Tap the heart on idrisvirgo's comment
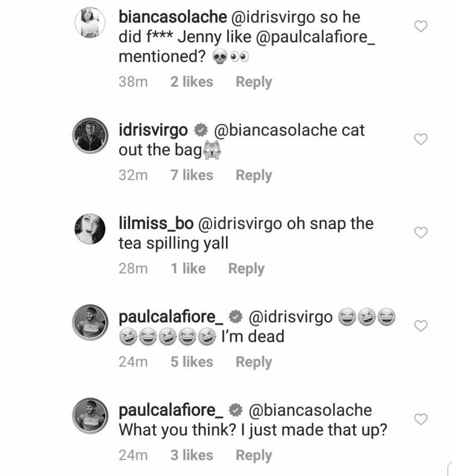Viewport: 452px width, 476px height. pyautogui.click(x=421, y=139)
